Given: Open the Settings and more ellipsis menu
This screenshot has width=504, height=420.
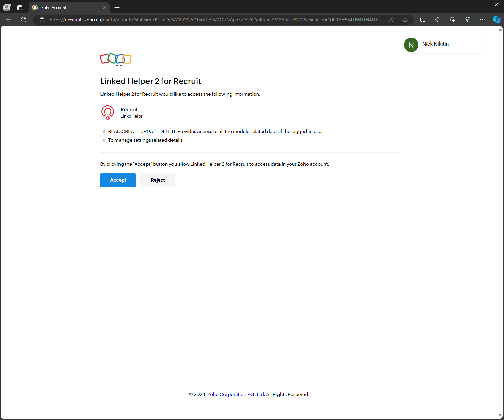Looking at the screenshot, I should [482, 20].
